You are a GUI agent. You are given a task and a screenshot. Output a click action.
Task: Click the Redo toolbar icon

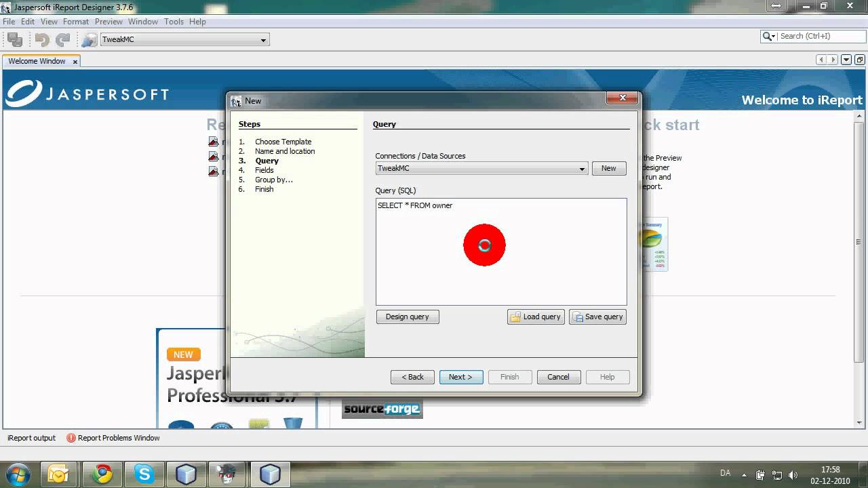(x=63, y=40)
